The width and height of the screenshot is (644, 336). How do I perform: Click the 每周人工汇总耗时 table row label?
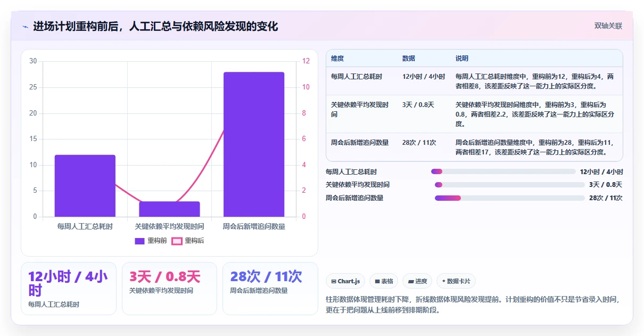[x=357, y=77]
